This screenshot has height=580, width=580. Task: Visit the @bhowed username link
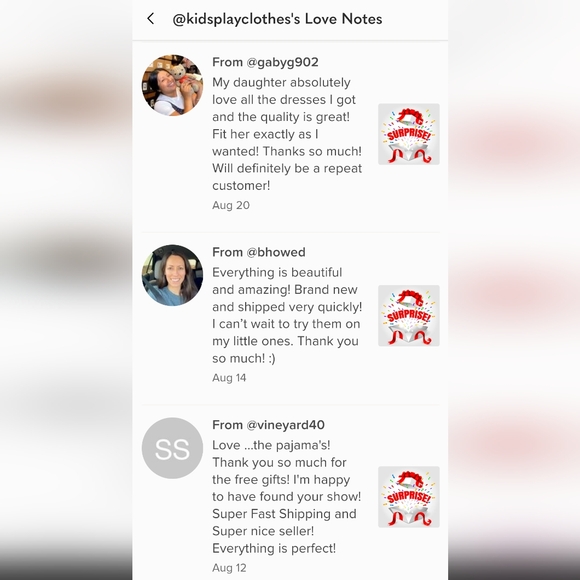(x=276, y=252)
